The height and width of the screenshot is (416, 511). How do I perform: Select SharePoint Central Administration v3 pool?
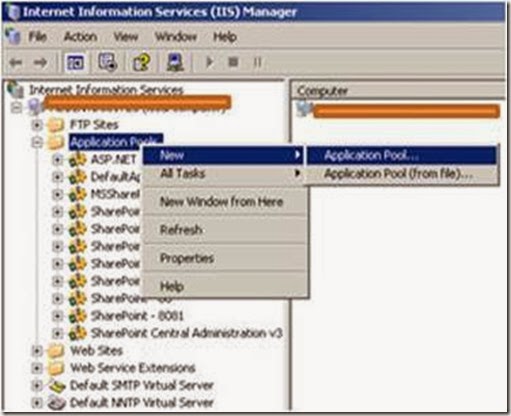(187, 333)
